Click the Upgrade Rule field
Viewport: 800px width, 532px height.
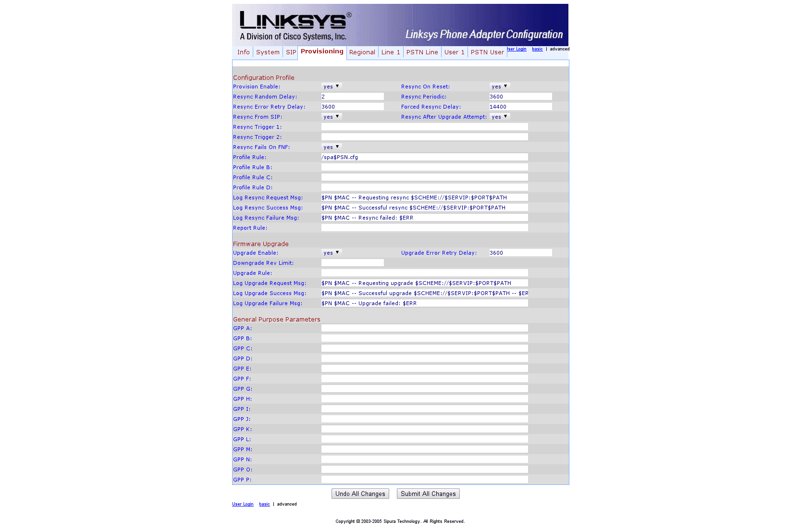pos(425,273)
